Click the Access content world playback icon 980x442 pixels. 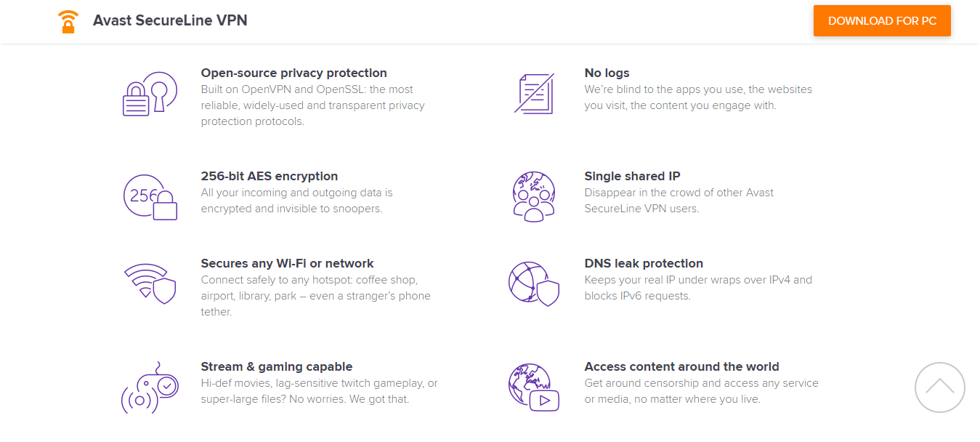[x=534, y=387]
